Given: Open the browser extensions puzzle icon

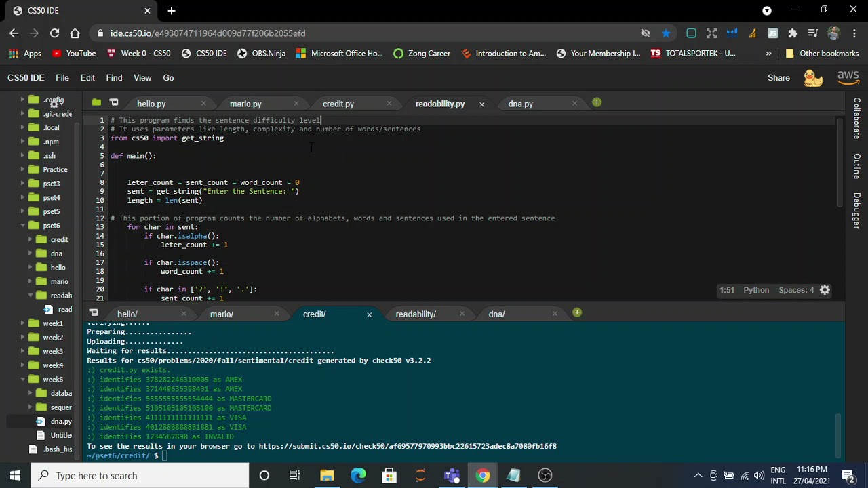Looking at the screenshot, I should [x=793, y=33].
